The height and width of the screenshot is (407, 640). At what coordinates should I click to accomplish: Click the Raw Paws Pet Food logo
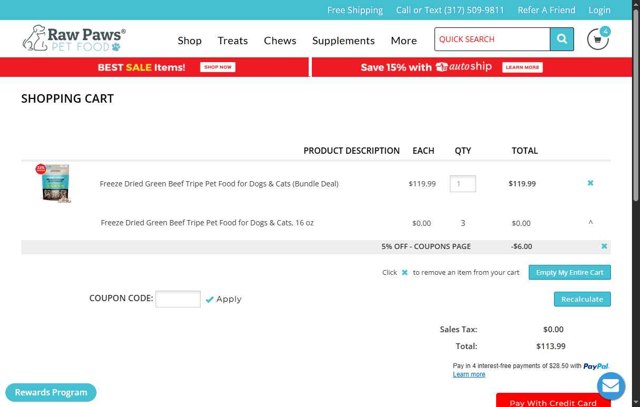(x=74, y=38)
